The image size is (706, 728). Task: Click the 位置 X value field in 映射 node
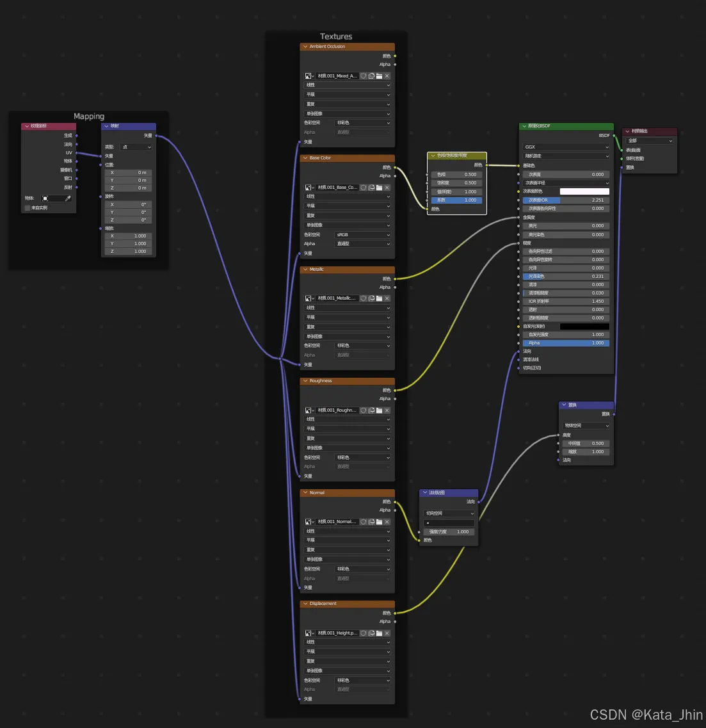click(128, 173)
